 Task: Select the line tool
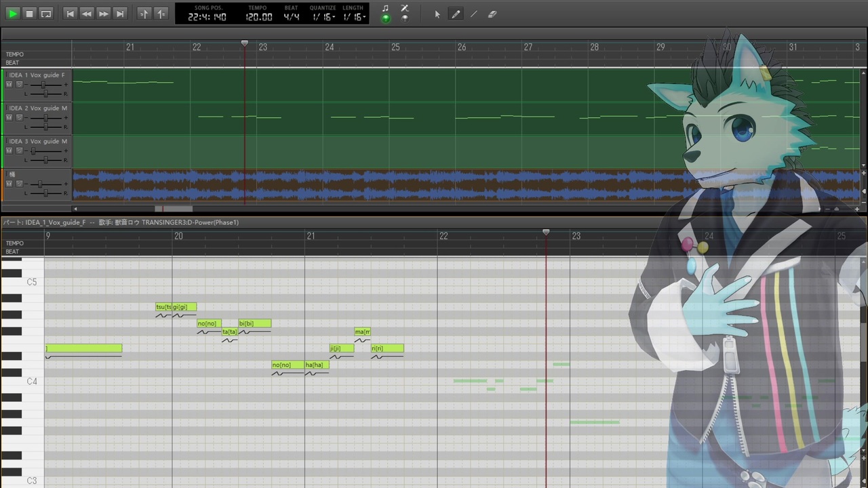click(x=474, y=14)
